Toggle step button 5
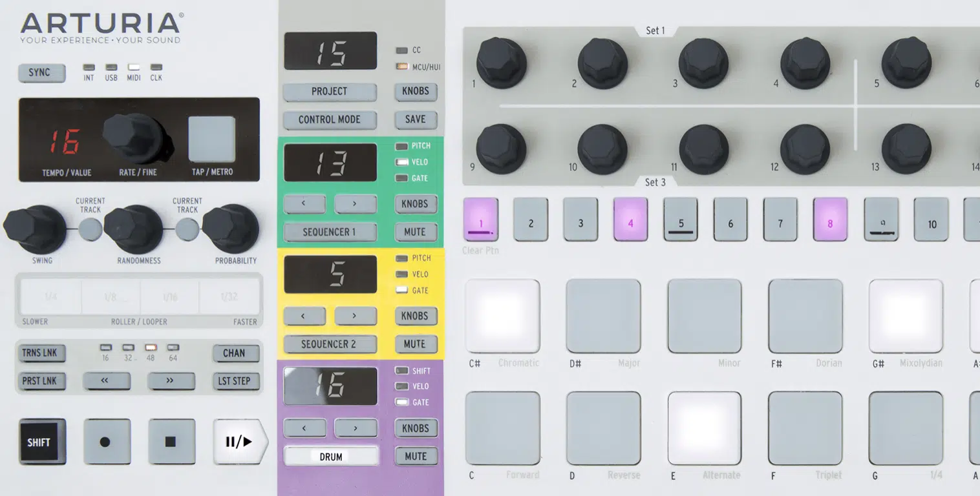980x496 pixels. pos(681,220)
